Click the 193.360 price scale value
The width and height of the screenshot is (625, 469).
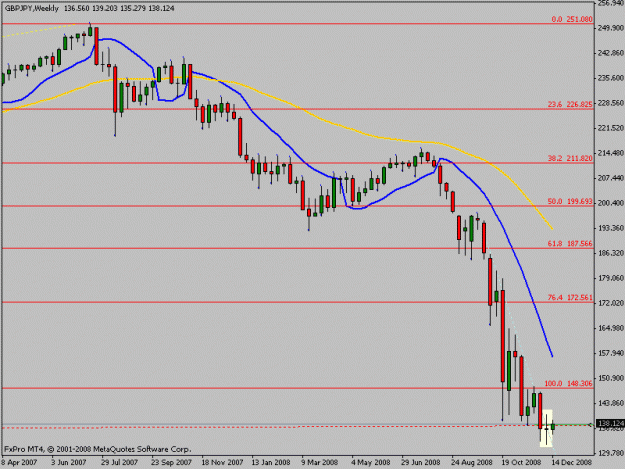[611, 228]
